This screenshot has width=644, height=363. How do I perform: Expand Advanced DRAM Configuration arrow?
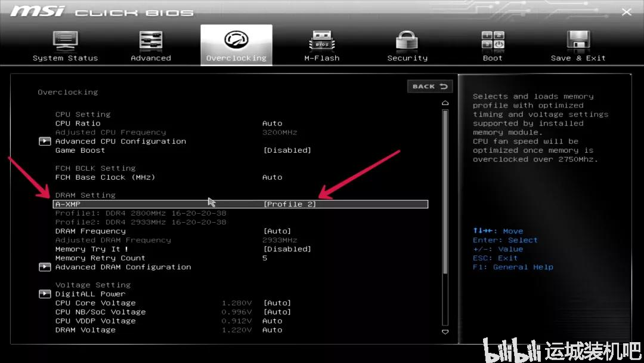(45, 267)
